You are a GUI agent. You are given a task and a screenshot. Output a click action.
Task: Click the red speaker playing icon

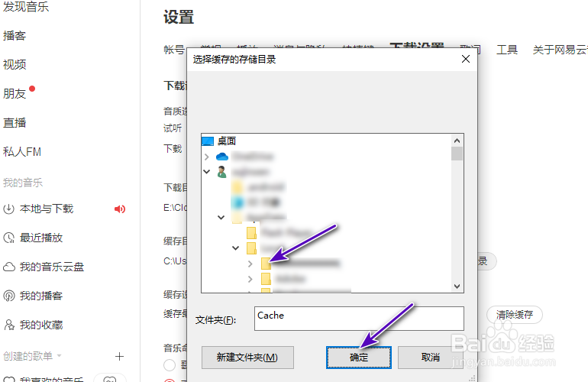[x=120, y=209]
